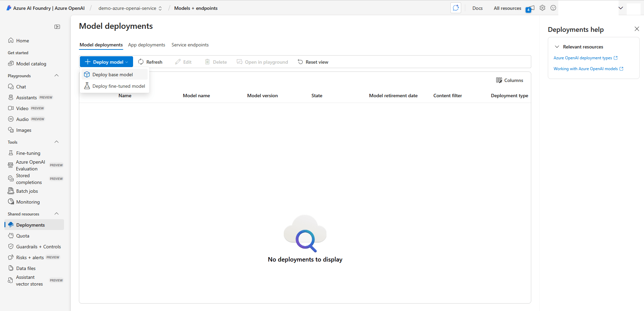Open the Model catalog
Screen dimensions: 644x311
click(31, 63)
